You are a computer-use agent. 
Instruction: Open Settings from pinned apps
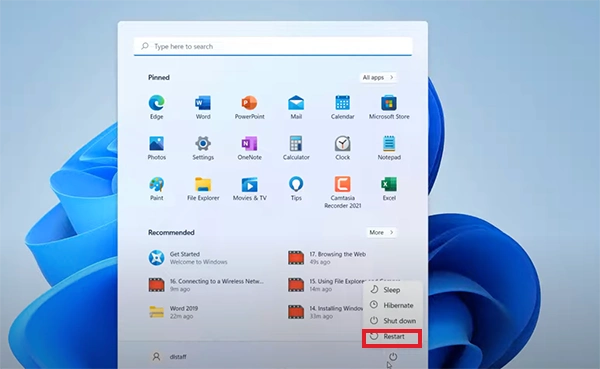[x=203, y=148]
